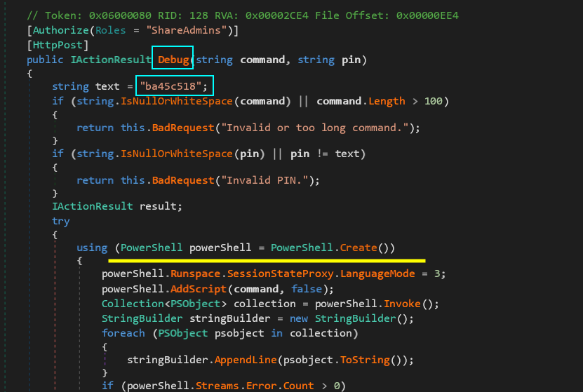Click IsNullOrWhiteSpace in the command check

177,101
